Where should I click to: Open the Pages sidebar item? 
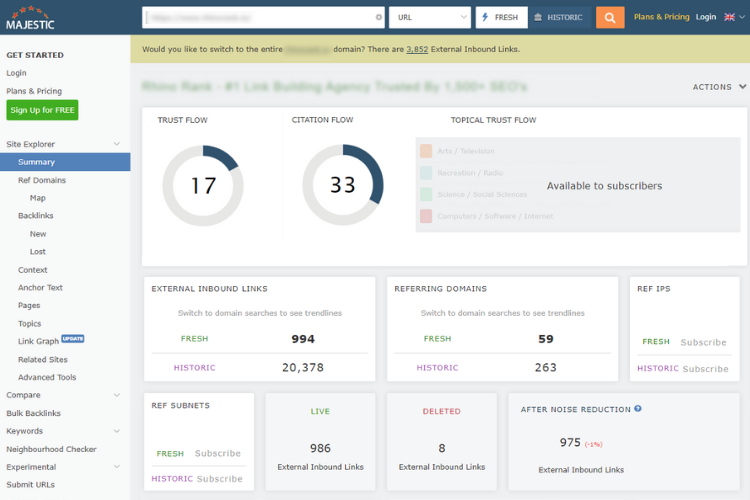[29, 305]
